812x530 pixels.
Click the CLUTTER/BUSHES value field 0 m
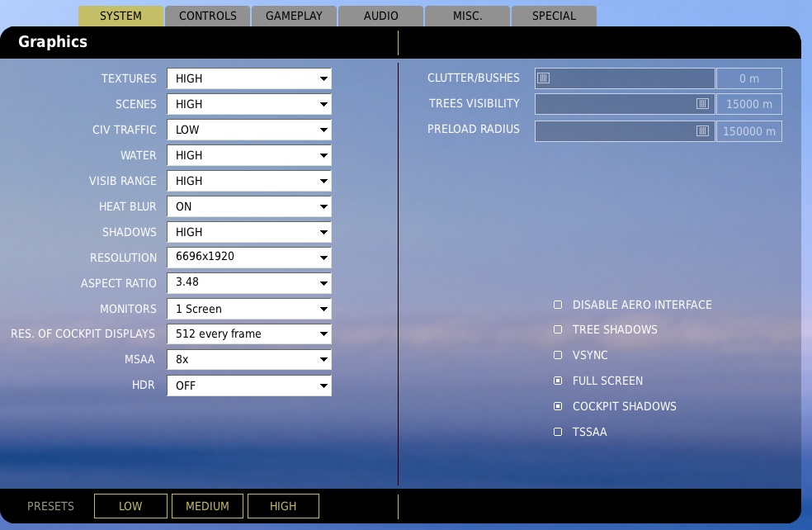[x=748, y=78]
